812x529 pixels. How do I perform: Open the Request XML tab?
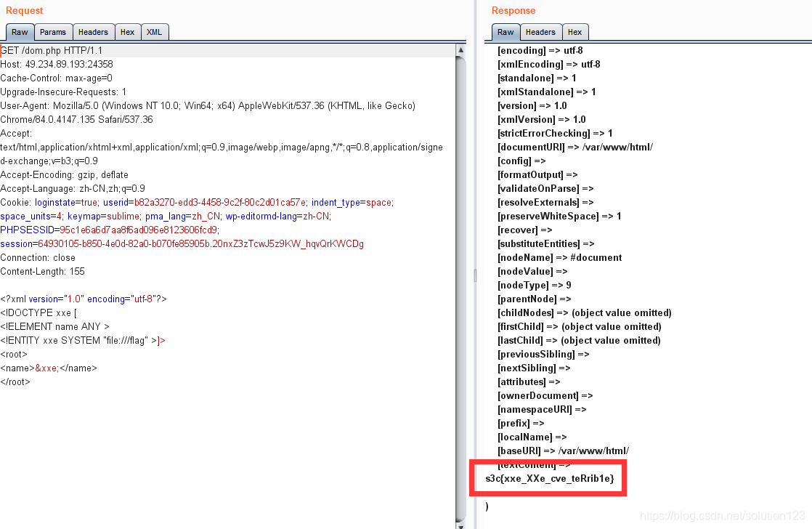154,32
